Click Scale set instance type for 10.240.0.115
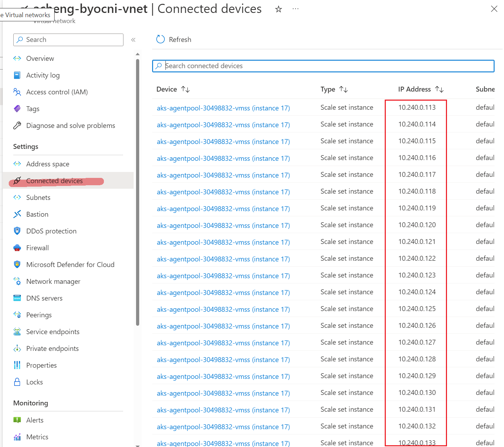 coord(347,141)
